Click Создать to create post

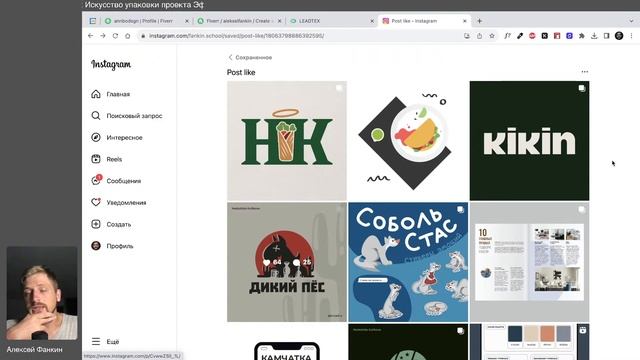tap(111, 224)
